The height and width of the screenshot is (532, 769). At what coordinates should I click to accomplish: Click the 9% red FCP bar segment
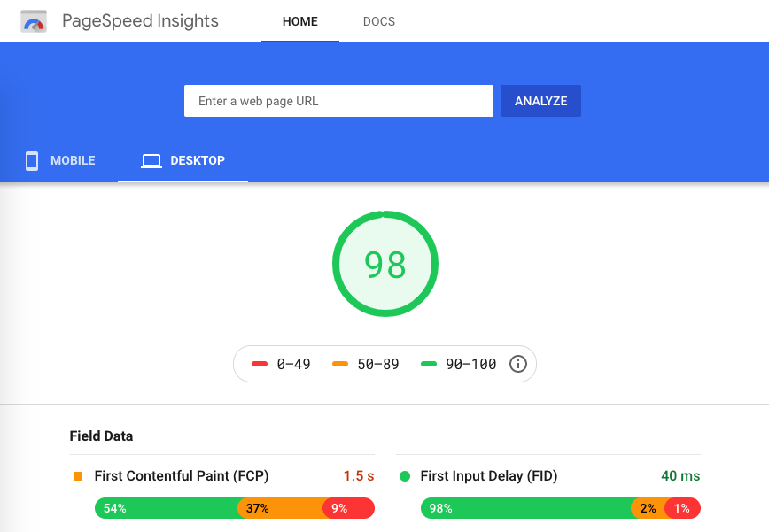(x=349, y=508)
